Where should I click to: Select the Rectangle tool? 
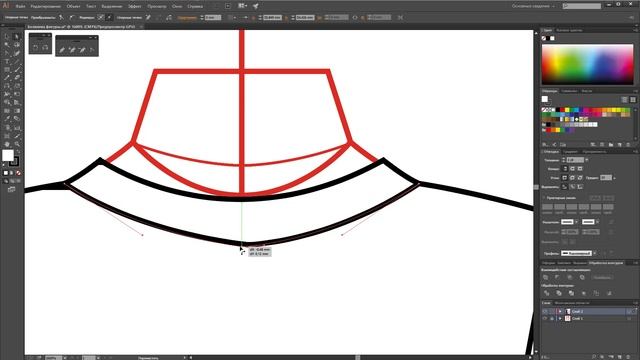7,70
